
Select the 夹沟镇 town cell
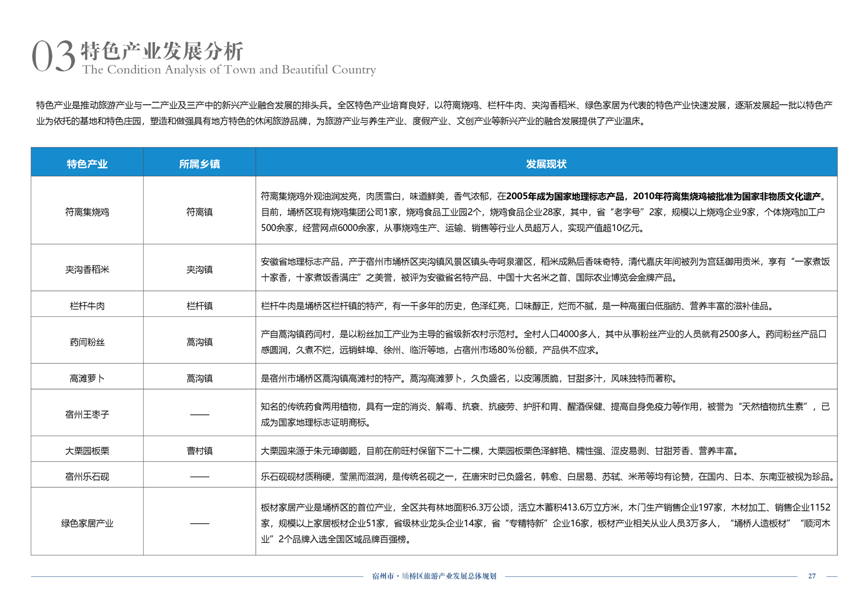199,269
